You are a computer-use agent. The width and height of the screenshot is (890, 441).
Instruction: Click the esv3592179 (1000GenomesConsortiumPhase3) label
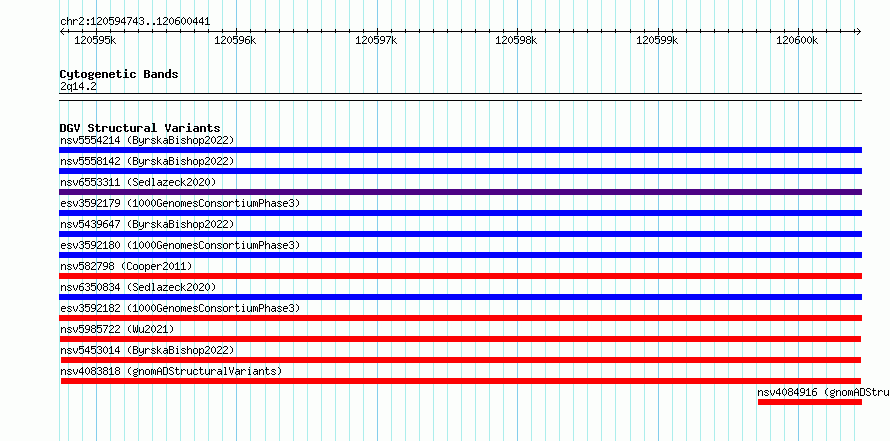tap(180, 203)
